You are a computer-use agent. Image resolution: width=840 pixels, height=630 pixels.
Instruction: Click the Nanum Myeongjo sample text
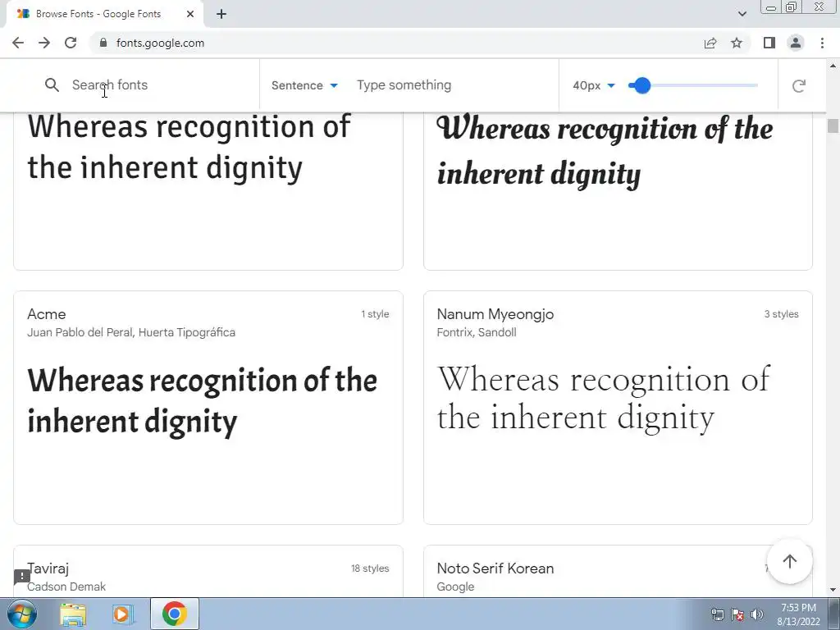[604, 399]
